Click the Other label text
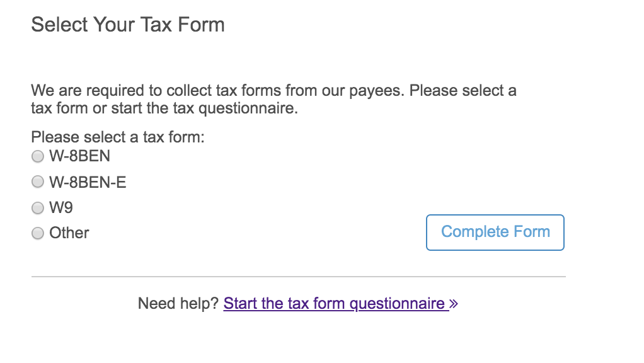This screenshot has height=363, width=644. 69,233
